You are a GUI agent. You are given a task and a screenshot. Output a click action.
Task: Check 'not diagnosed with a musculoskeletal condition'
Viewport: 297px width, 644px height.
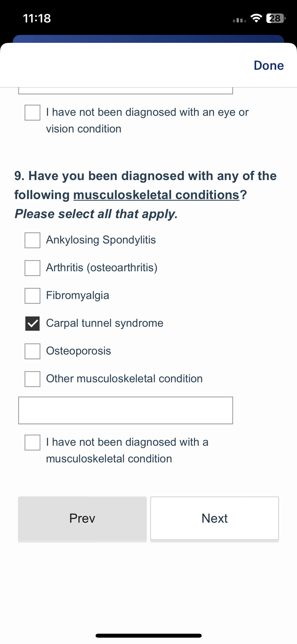tap(32, 443)
